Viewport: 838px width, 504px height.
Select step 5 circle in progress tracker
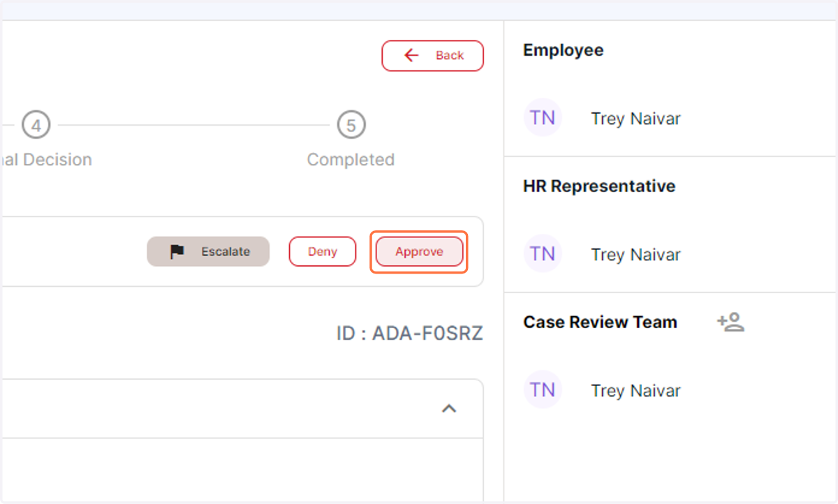[351, 126]
